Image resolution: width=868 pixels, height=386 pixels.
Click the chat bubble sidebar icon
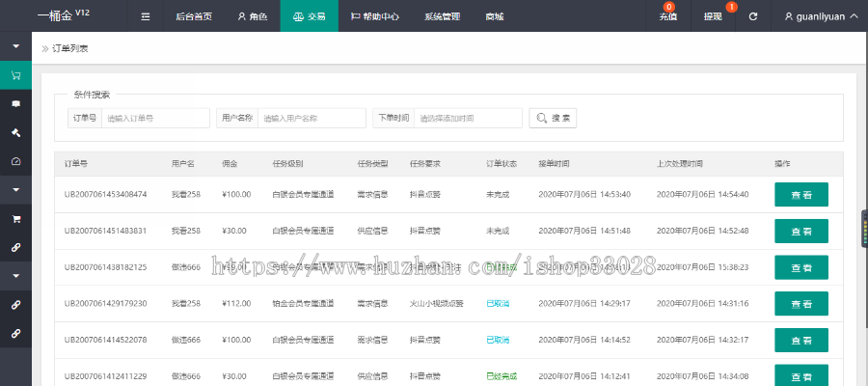click(15, 103)
